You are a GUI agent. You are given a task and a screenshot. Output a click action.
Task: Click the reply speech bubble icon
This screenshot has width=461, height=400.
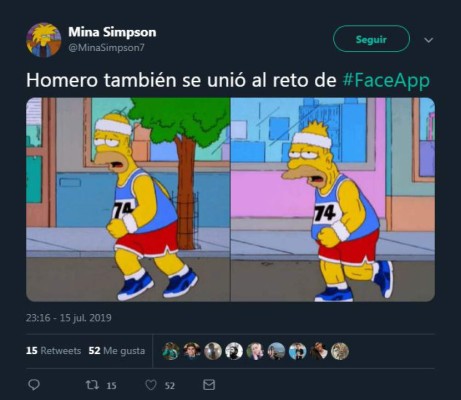pos(33,385)
